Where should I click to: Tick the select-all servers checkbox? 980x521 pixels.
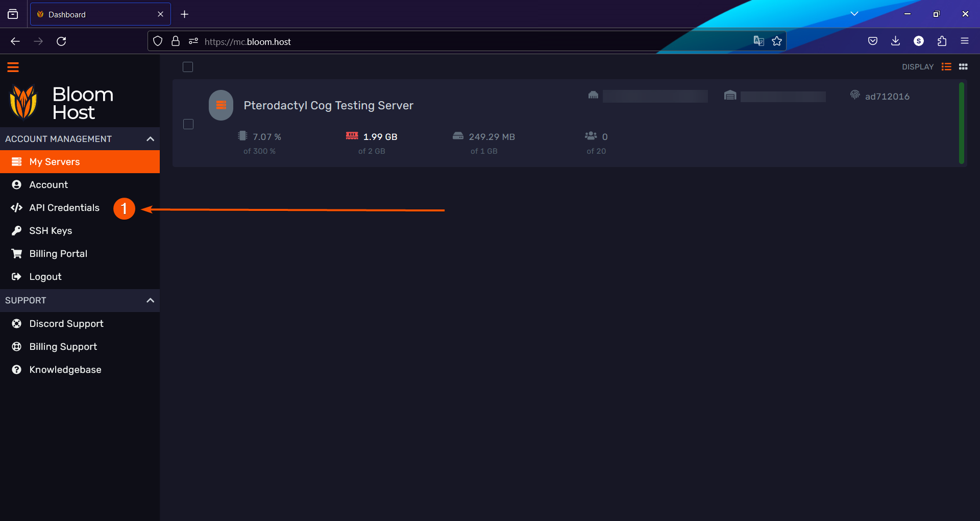[x=188, y=67]
